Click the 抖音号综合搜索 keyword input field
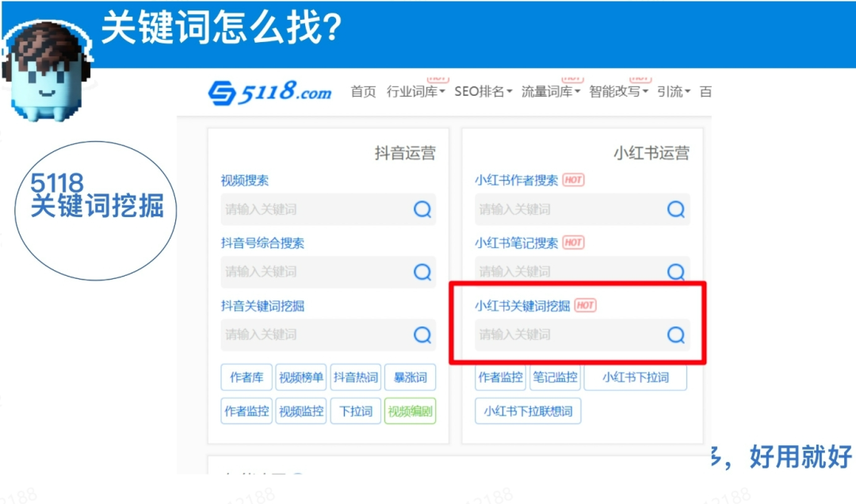This screenshot has width=856, height=504. 328,272
